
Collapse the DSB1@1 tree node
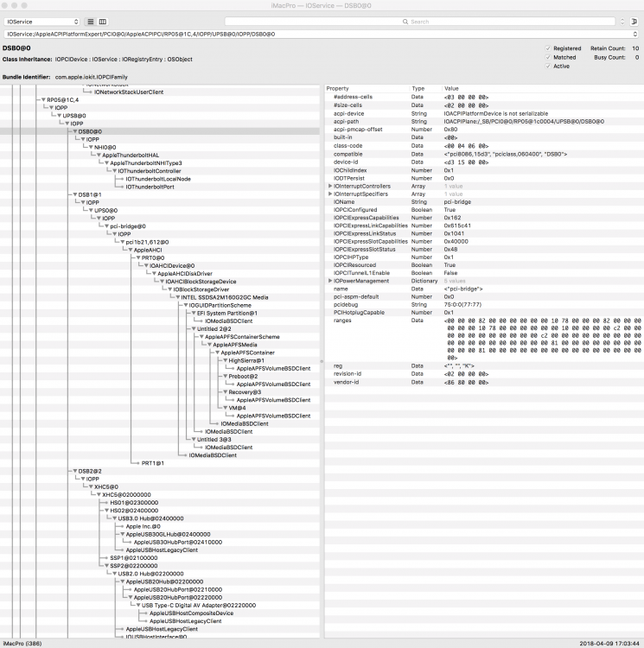click(x=75, y=194)
